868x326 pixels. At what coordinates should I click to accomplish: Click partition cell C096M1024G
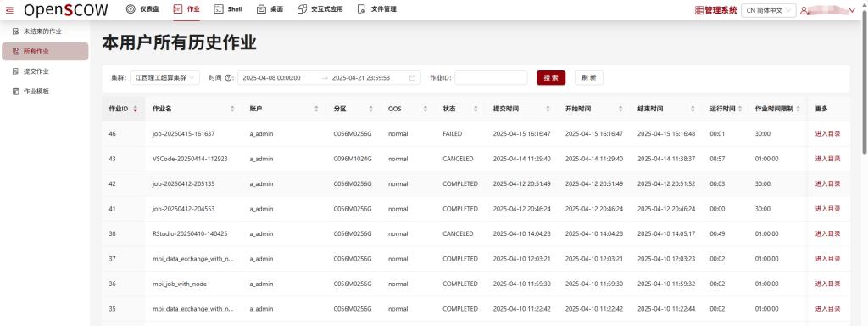pyautogui.click(x=353, y=159)
